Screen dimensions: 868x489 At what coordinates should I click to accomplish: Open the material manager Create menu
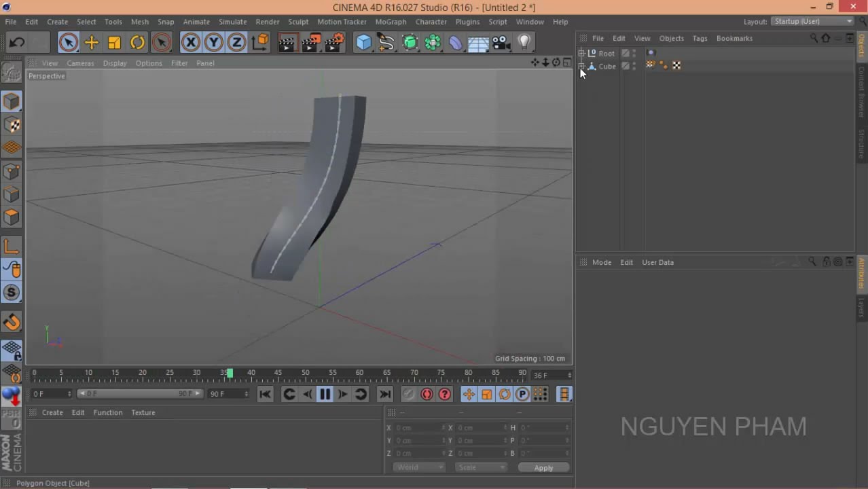52,412
